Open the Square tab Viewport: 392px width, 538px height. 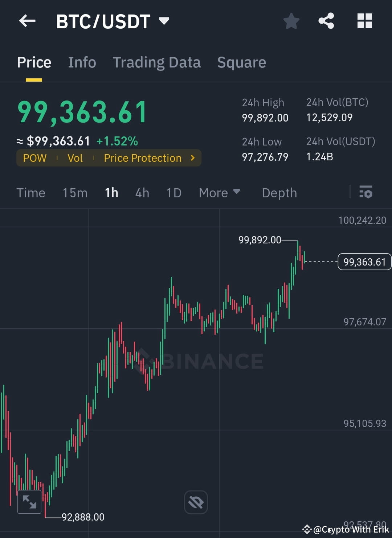[x=241, y=62]
